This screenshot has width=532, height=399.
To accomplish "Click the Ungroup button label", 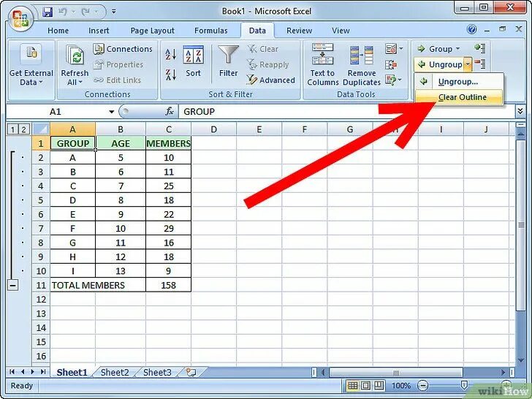I will tap(445, 64).
